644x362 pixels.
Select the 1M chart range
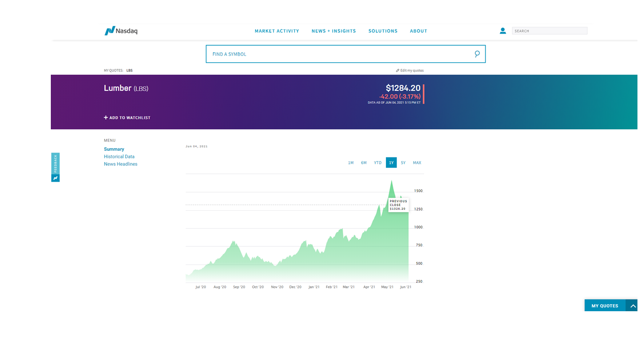point(351,162)
